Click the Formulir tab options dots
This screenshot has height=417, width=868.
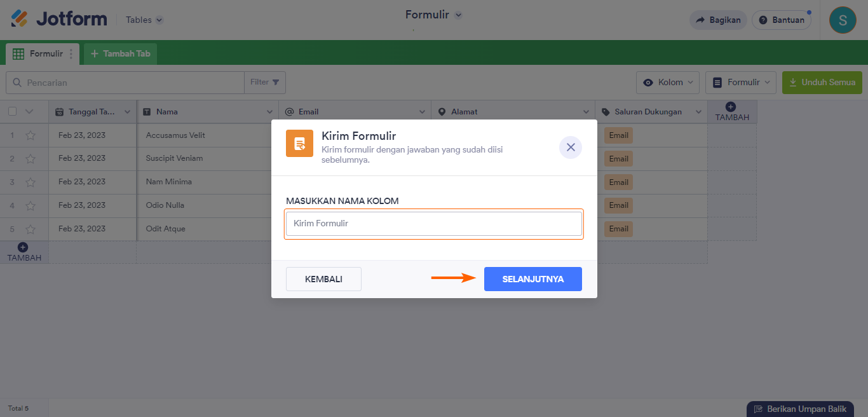[71, 54]
